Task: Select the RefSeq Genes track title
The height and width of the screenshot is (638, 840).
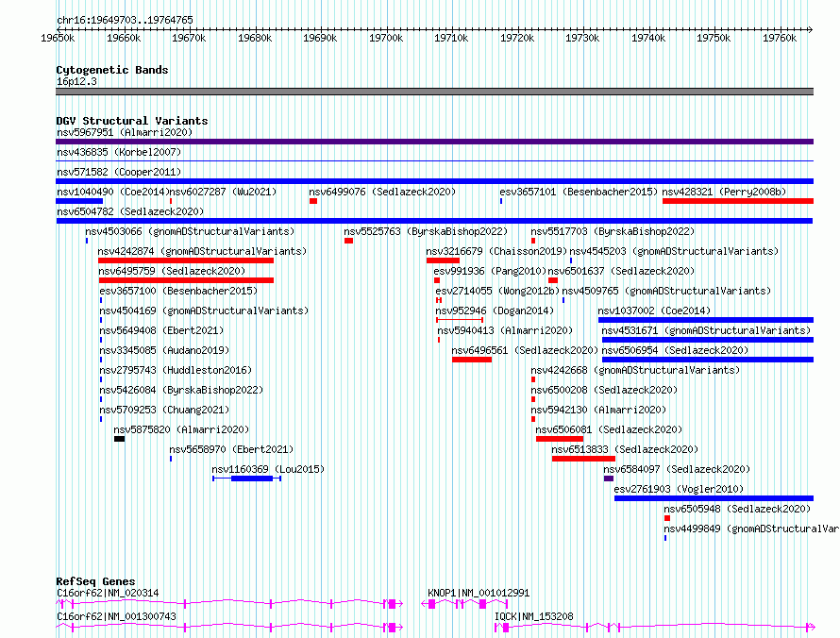Action: [x=95, y=581]
